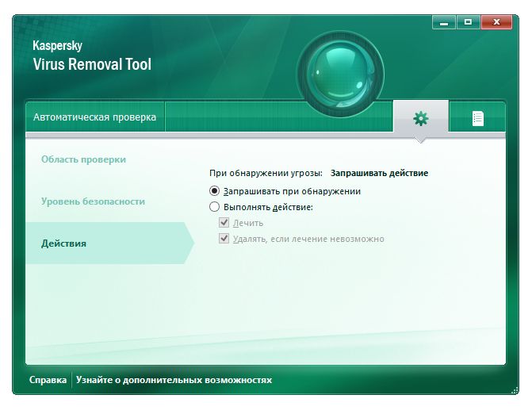532x414 pixels.
Task: Click the Запрашивать действие status text
Action: (379, 173)
